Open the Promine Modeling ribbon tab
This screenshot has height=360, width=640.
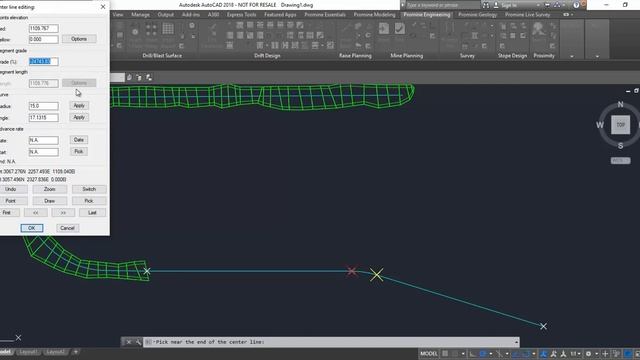(374, 15)
